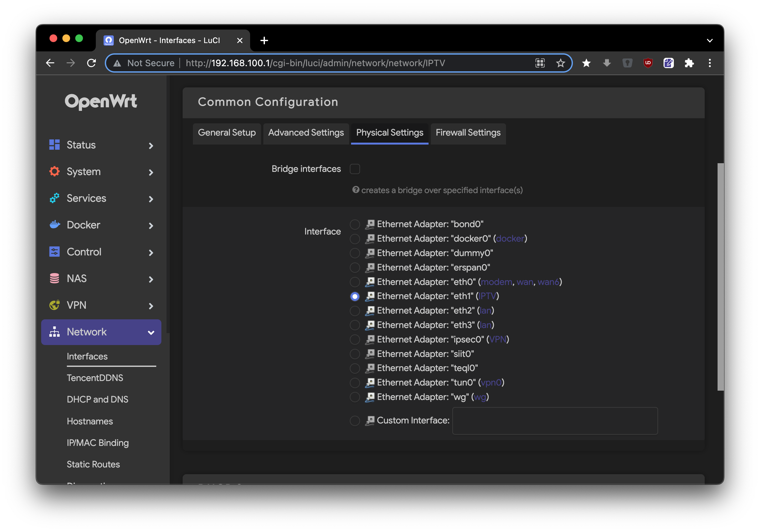
Task: Click the Services cogs icon
Action: tap(54, 198)
